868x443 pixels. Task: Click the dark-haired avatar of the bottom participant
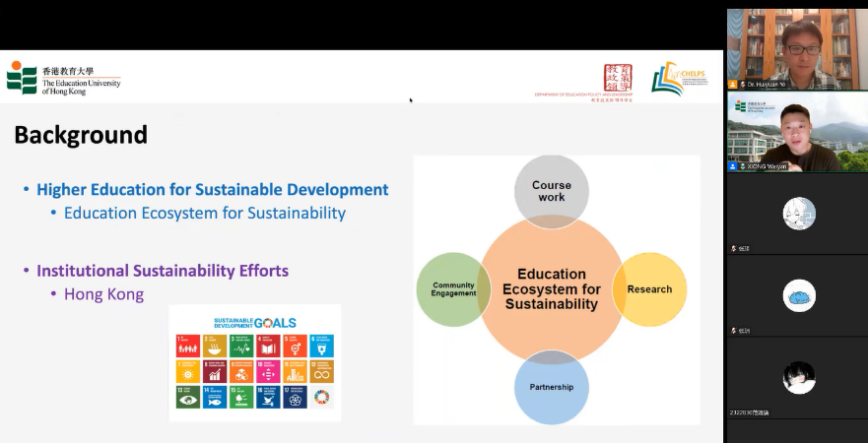coord(798,378)
